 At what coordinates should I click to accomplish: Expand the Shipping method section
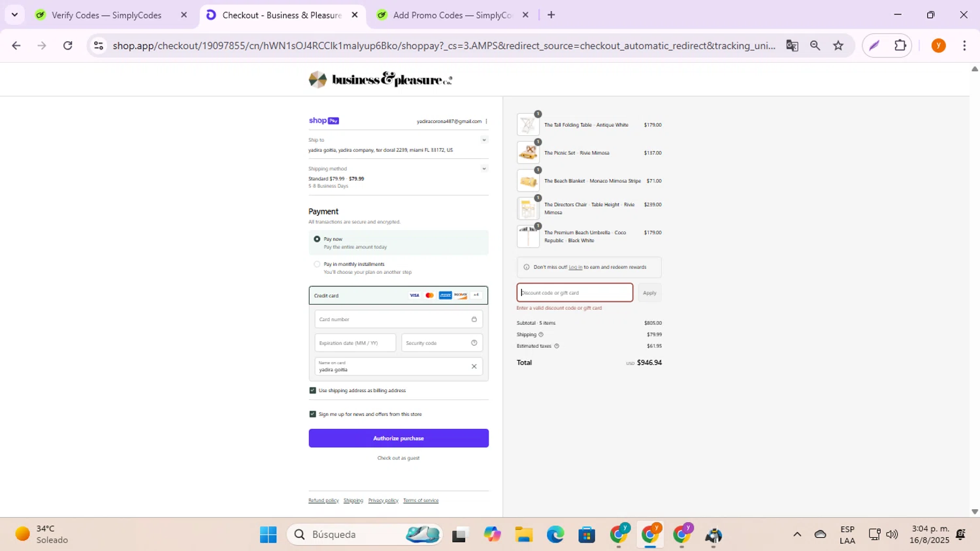[484, 169]
